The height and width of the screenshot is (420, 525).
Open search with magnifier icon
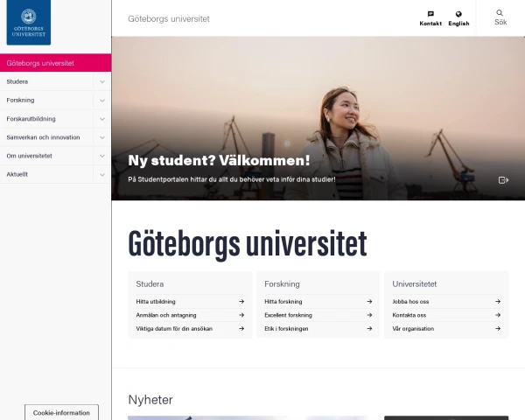pyautogui.click(x=500, y=13)
